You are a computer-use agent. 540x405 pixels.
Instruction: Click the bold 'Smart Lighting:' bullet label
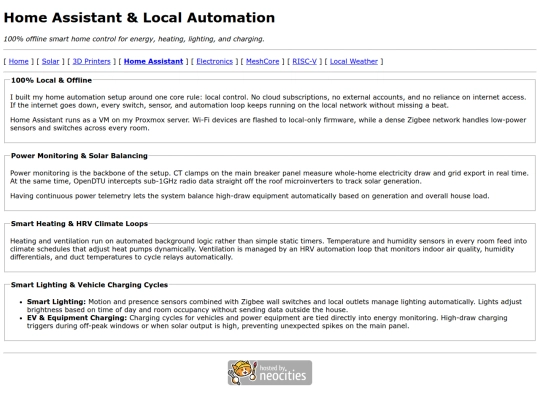click(56, 302)
